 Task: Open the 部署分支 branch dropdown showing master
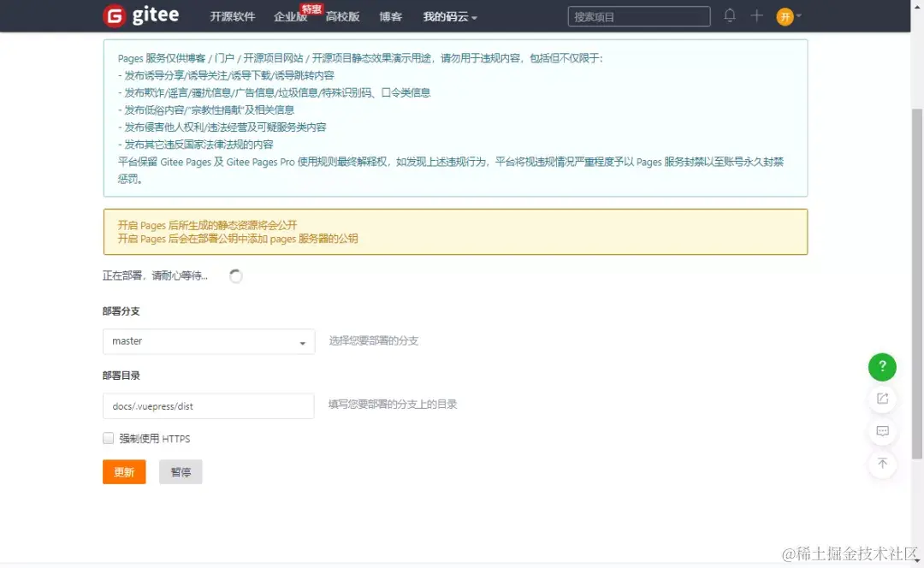click(208, 340)
